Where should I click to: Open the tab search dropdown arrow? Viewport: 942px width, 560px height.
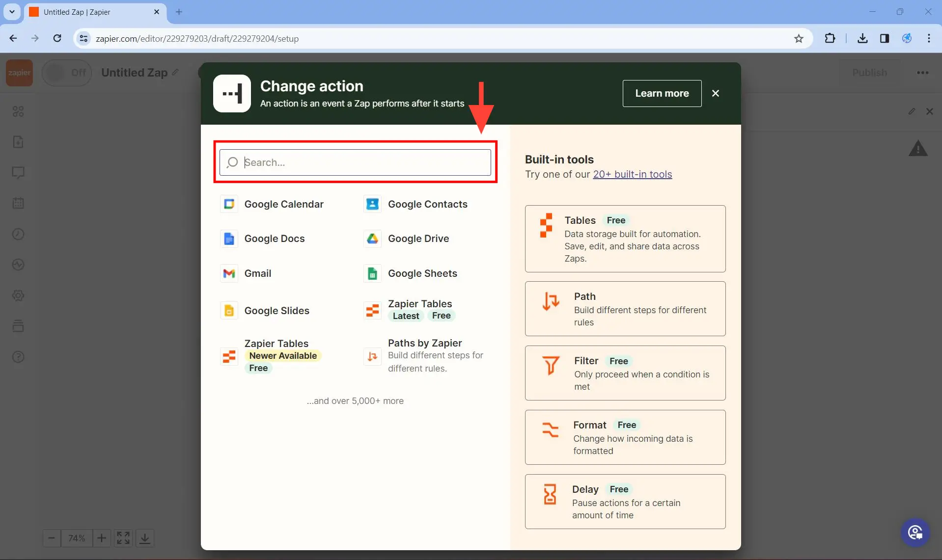tap(12, 12)
